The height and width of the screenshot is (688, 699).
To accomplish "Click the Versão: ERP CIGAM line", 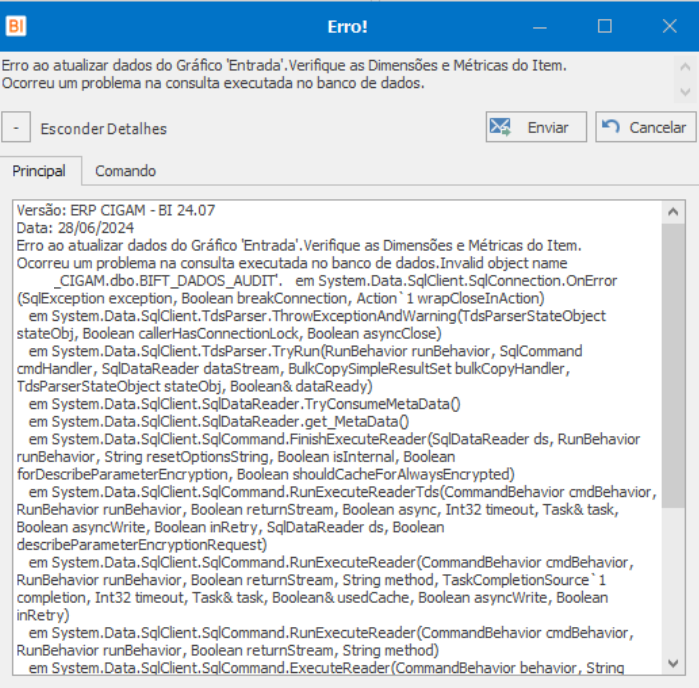I will [116, 211].
